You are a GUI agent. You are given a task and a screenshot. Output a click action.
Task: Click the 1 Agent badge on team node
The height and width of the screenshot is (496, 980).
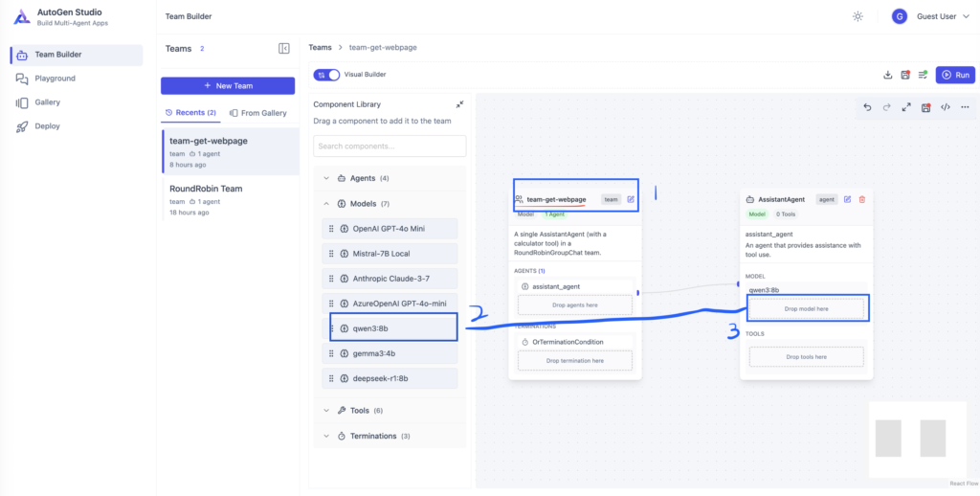pos(554,214)
